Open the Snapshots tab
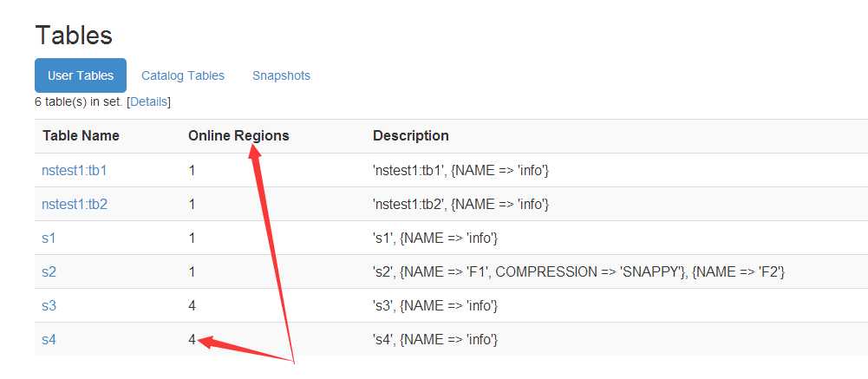 (x=281, y=75)
